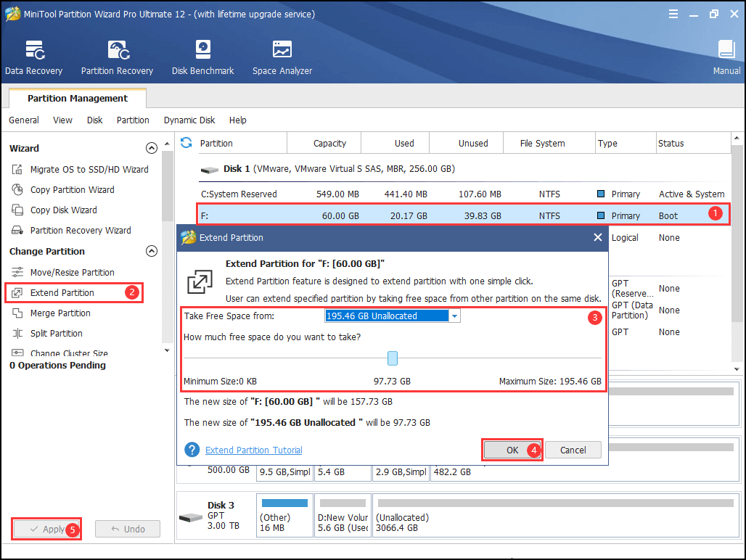This screenshot has height=560, width=746.
Task: Open the Disk menu
Action: (94, 120)
